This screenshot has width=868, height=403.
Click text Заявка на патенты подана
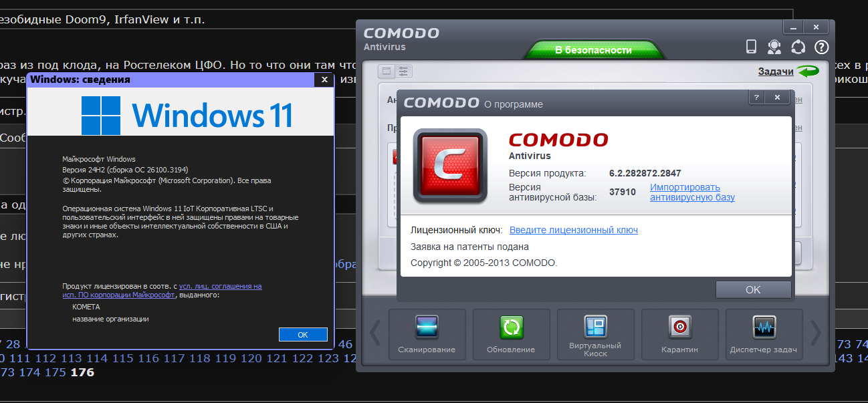click(469, 247)
